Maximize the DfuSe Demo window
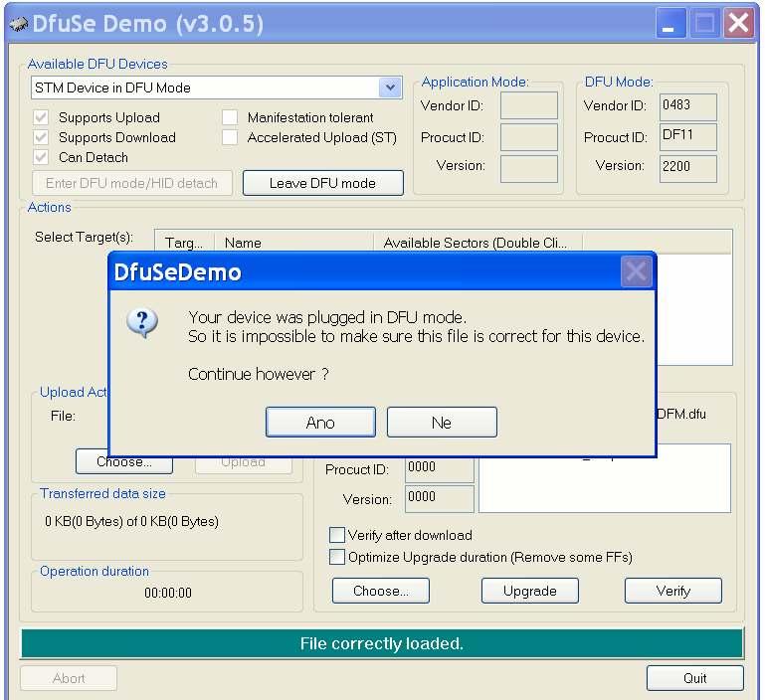765x700 pixels. (x=704, y=23)
